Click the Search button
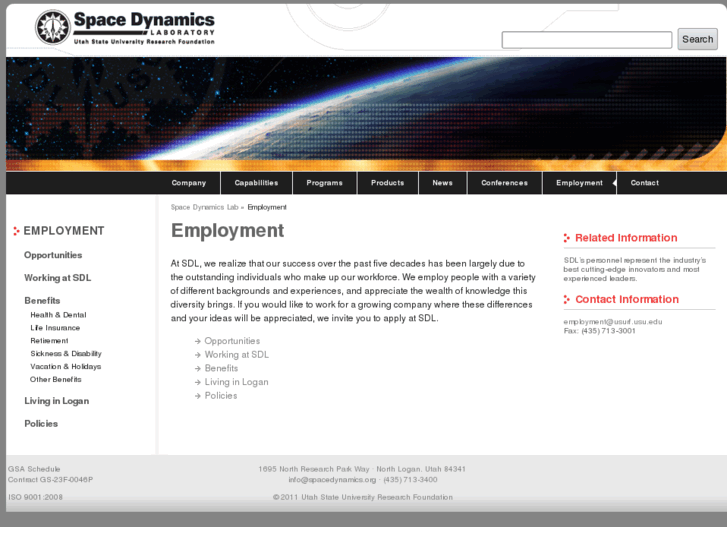The height and width of the screenshot is (545, 727). tap(697, 39)
